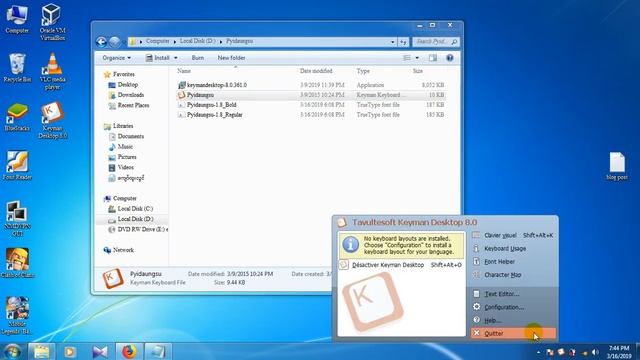The width and height of the screenshot is (640, 360).
Task: Click the volume icon in system tray
Action: click(596, 352)
